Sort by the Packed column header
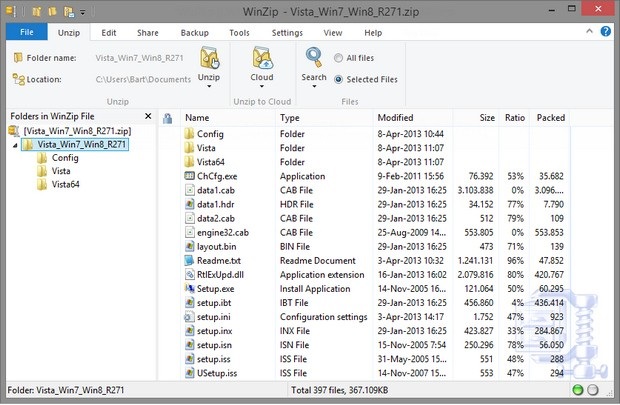The width and height of the screenshot is (620, 405). [x=550, y=117]
